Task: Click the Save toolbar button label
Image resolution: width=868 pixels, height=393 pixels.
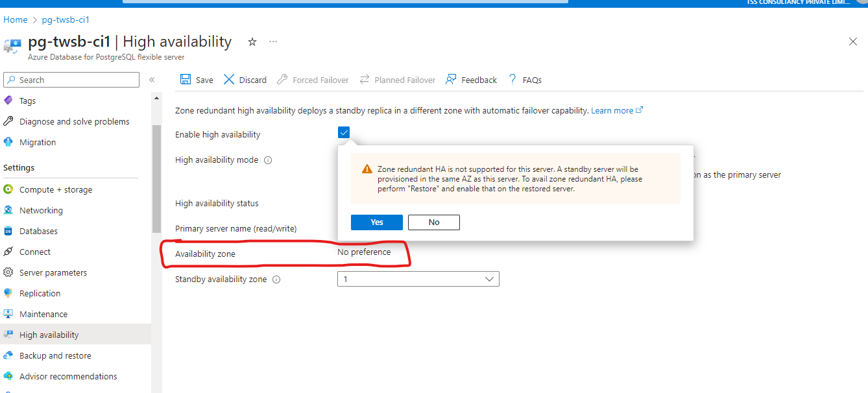Action: pos(204,80)
